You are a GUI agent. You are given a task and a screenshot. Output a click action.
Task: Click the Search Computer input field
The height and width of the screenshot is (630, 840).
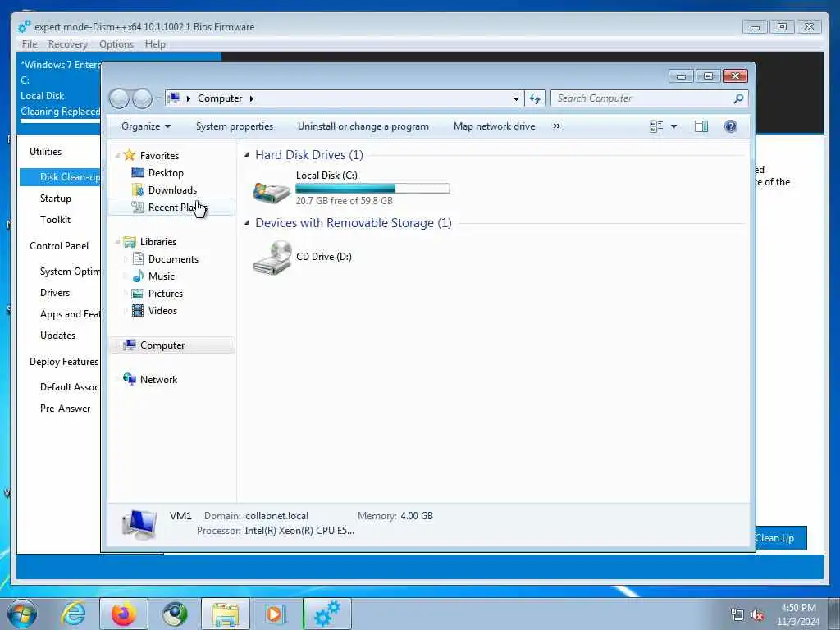pos(641,98)
